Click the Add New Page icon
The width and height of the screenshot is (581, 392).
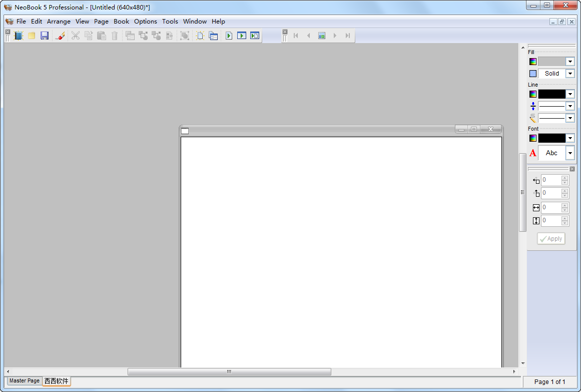[x=200, y=36]
